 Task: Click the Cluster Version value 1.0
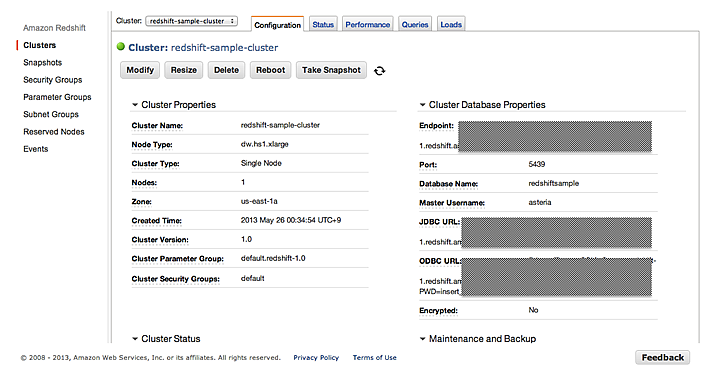(x=246, y=239)
